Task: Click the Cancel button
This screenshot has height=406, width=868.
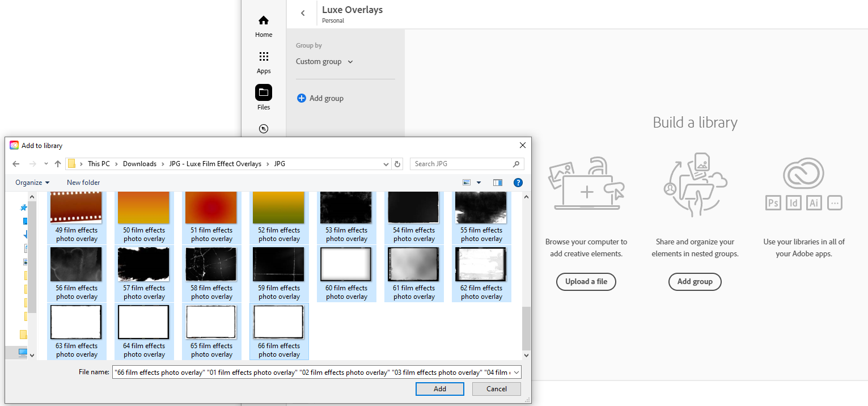Action: (x=496, y=389)
